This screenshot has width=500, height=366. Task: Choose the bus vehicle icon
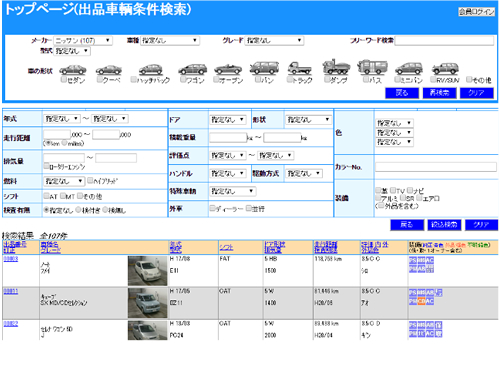click(372, 67)
